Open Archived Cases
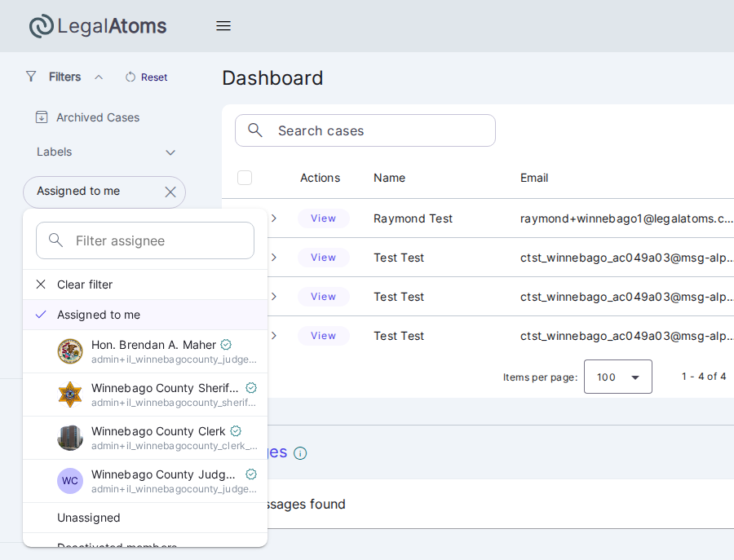Image resolution: width=734 pixels, height=560 pixels. (x=87, y=117)
